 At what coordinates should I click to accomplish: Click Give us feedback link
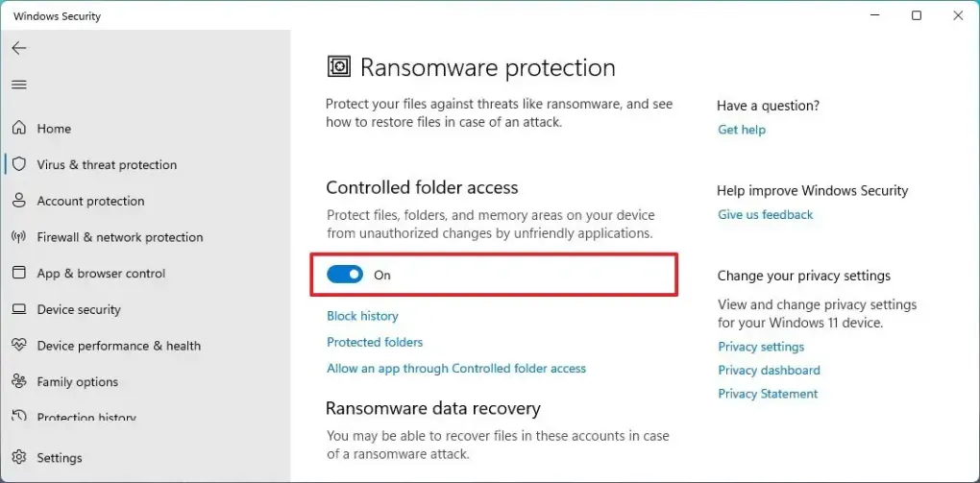tap(766, 215)
